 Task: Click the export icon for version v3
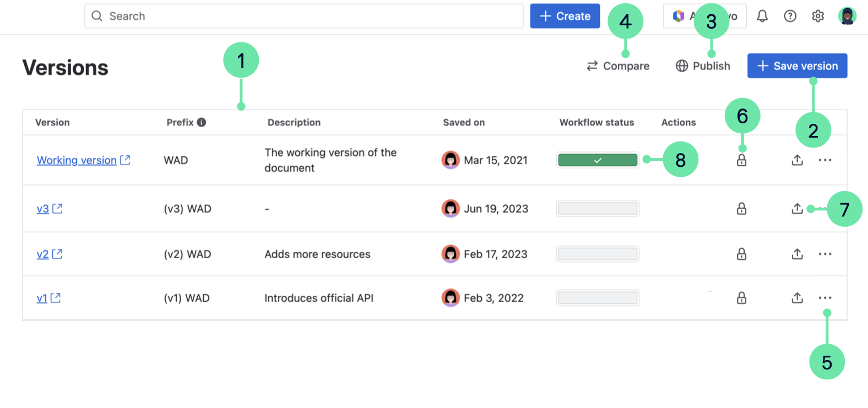[797, 209]
